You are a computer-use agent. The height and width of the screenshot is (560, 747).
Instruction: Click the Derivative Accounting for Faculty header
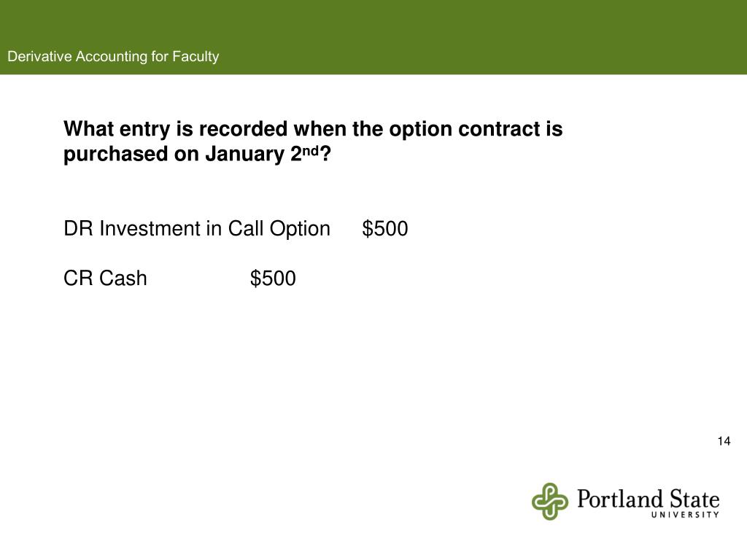point(113,57)
